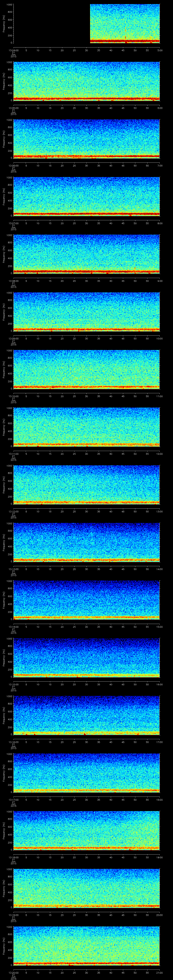Click the 13:04:00 start time label
The image size is (173, 980).
pos(13,50)
